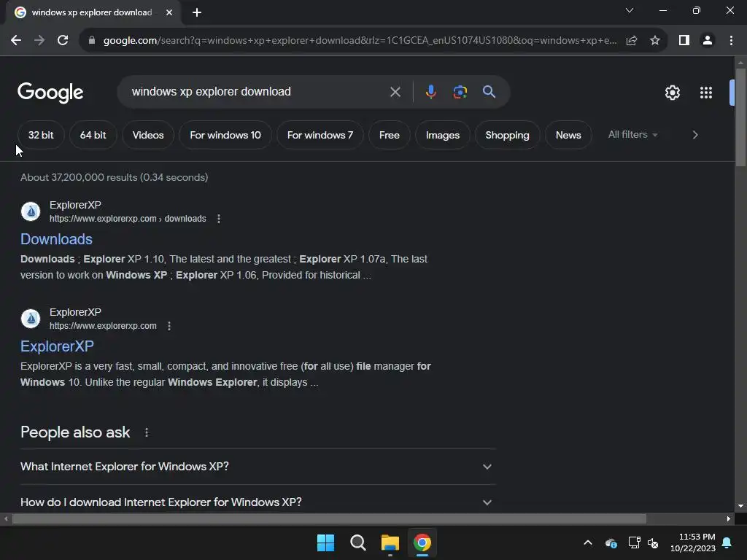Switch to Images results
Screen dimensions: 747x560
tap(443, 135)
